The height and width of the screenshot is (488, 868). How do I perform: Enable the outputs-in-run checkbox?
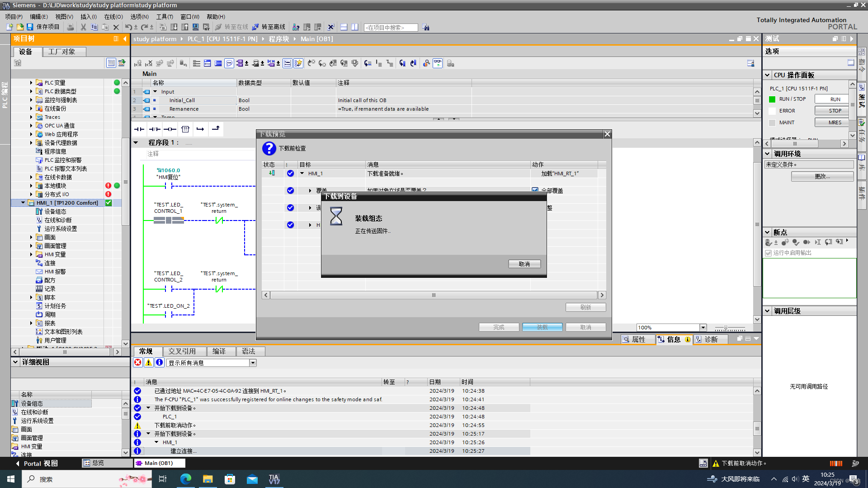tap(768, 253)
